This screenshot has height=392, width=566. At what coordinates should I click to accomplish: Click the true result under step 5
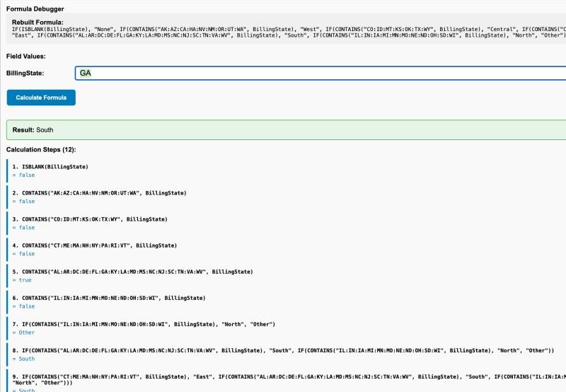[x=22, y=279]
